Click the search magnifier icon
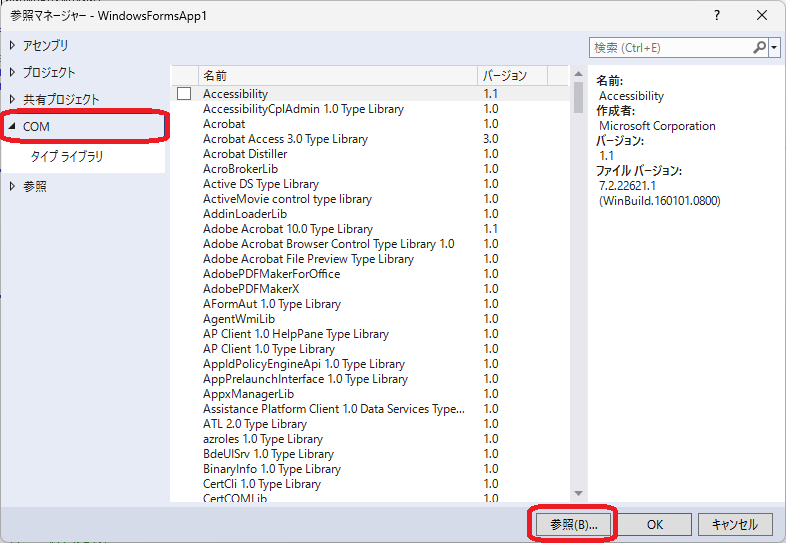The width and height of the screenshot is (786, 543). point(759,48)
